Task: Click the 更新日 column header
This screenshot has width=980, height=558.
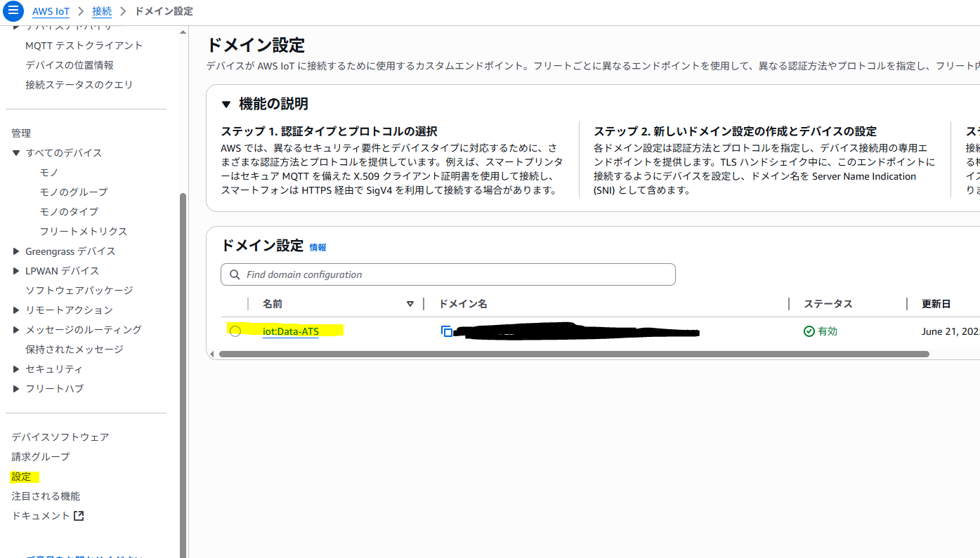Action: [936, 304]
